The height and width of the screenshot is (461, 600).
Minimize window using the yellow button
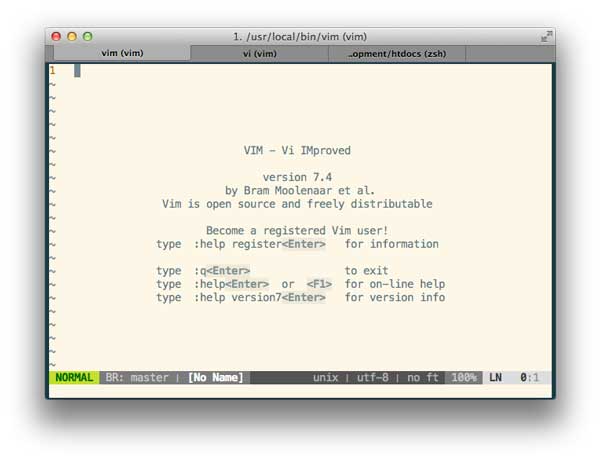72,36
